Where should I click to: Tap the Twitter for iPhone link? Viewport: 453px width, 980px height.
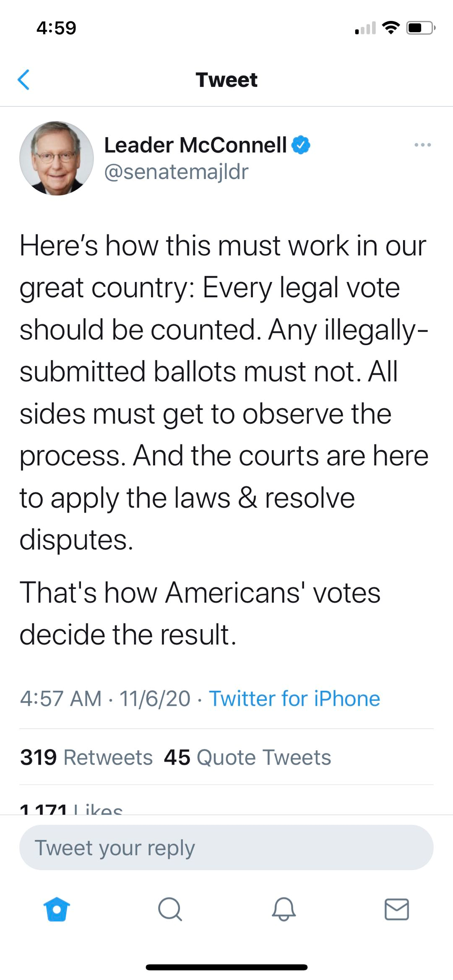294,699
